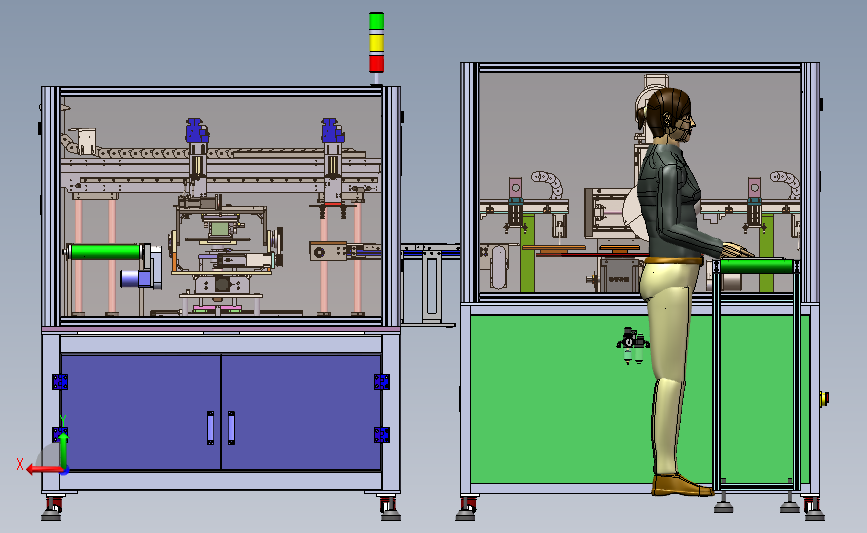867x533 pixels.
Task: Select the operator's brown shoe
Action: point(682,485)
